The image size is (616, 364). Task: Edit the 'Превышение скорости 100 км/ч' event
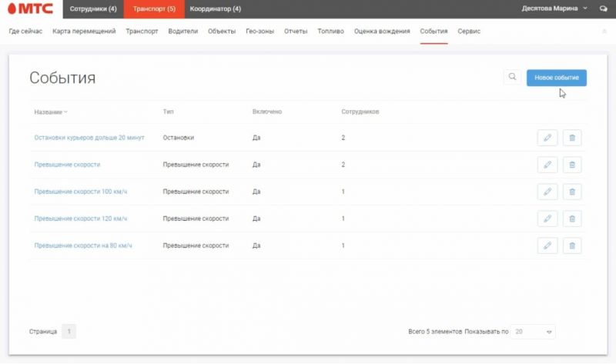tap(547, 192)
